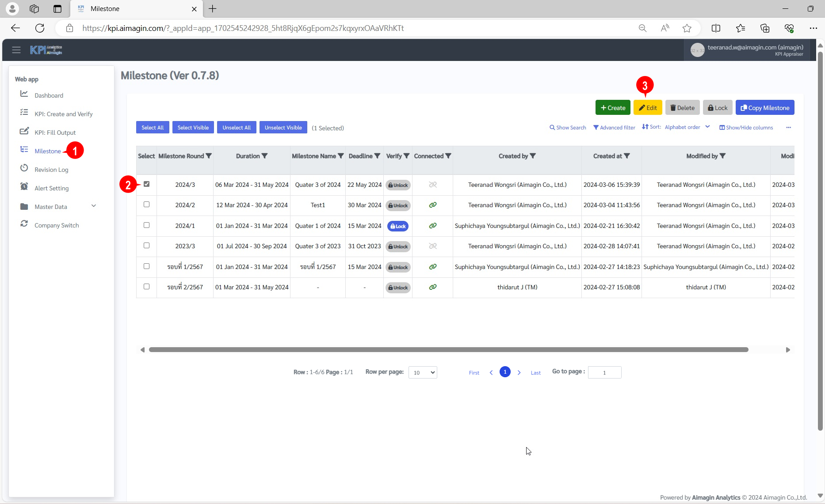Select the checkbox for milestone รอบที่ 2/2567
This screenshot has height=504, width=825.
tap(146, 287)
